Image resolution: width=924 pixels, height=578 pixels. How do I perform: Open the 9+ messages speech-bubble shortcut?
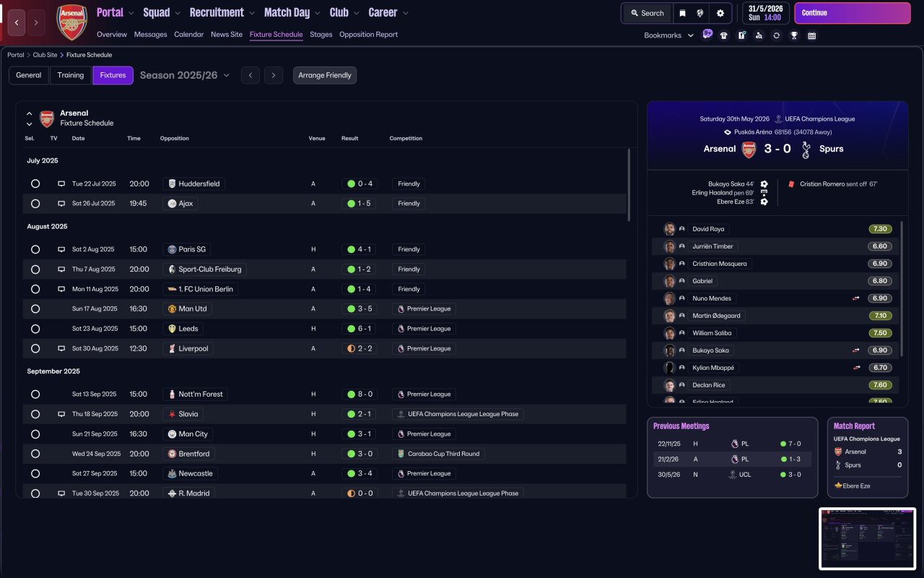coord(707,34)
